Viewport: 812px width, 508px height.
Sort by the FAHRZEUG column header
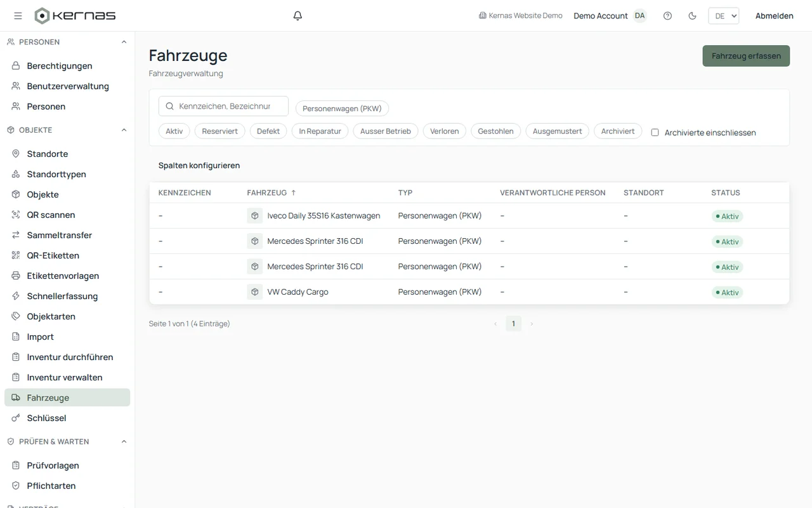(x=272, y=193)
